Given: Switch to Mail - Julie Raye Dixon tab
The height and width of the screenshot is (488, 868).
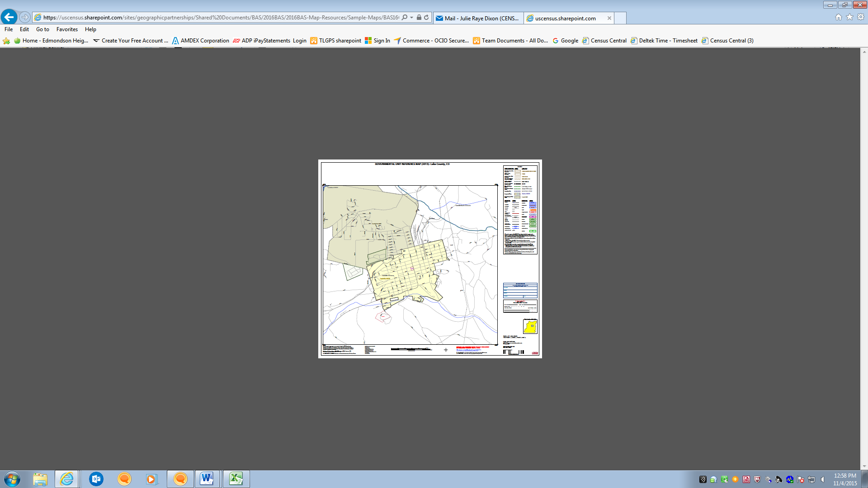Looking at the screenshot, I should [478, 18].
